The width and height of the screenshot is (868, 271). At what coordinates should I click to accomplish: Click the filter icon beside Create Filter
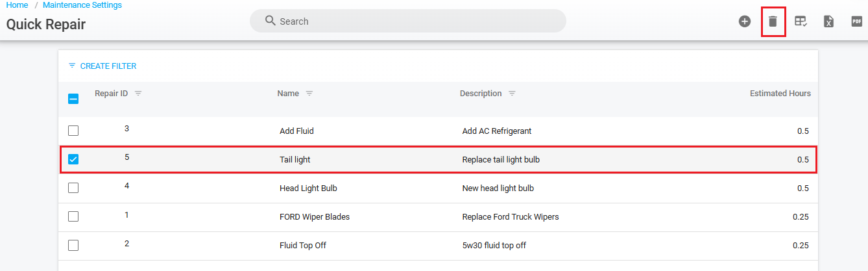[x=72, y=66]
